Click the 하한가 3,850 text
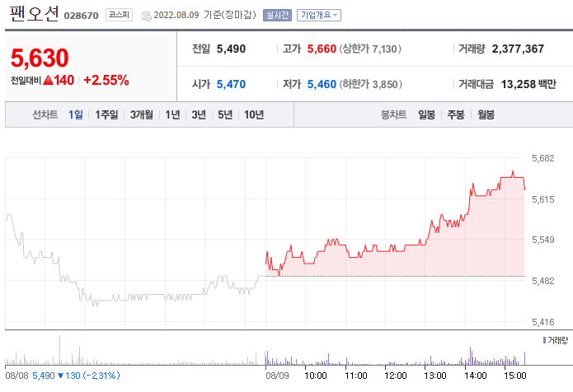 (370, 84)
